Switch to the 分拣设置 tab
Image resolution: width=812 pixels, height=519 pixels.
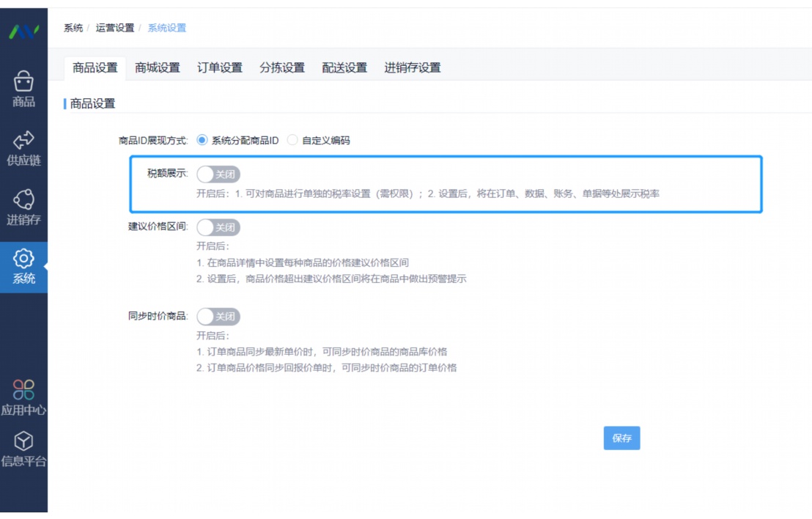point(282,68)
